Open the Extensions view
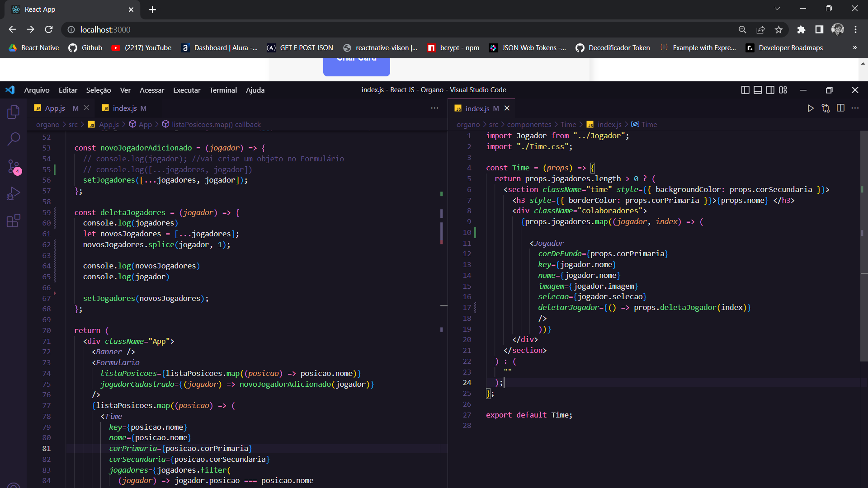The height and width of the screenshot is (488, 868). click(14, 221)
